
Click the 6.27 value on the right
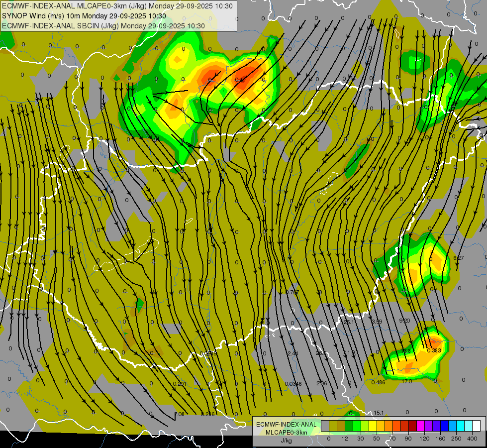click(x=458, y=258)
